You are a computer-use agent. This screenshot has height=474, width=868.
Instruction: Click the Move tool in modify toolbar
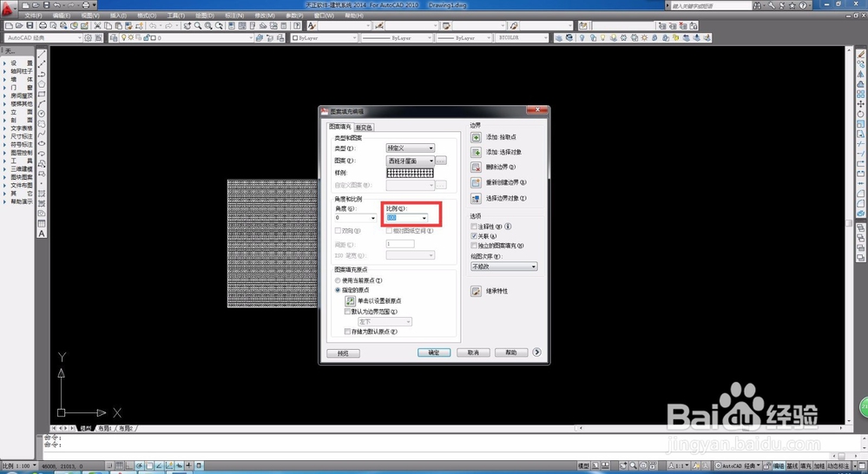(860, 104)
